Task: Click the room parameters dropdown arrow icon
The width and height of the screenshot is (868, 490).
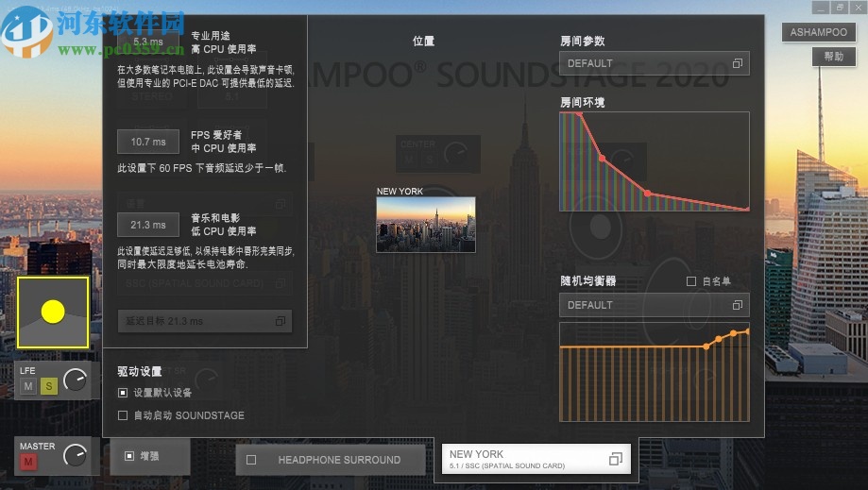Action: (x=738, y=63)
